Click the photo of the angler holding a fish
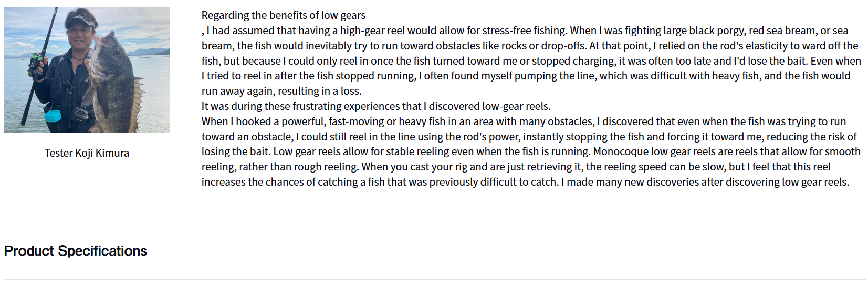The height and width of the screenshot is (294, 868). [87, 69]
